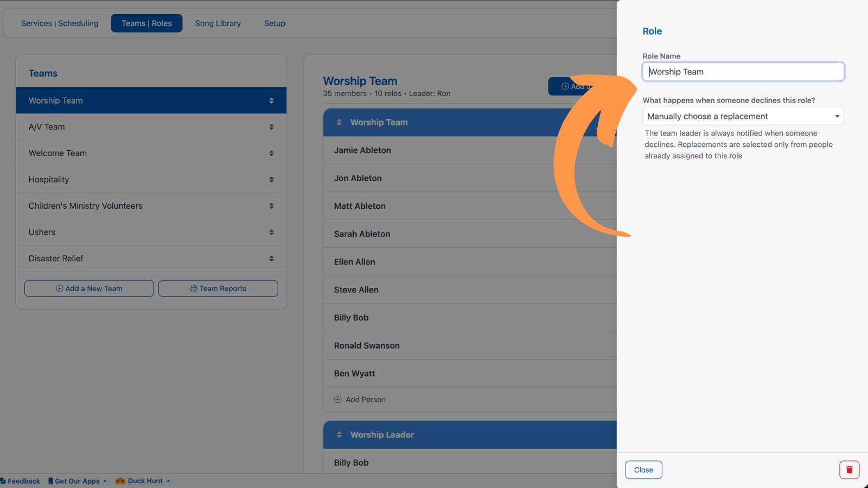Image resolution: width=868 pixels, height=488 pixels.
Task: Click reorder arrows on Worship Team role header
Action: pyautogui.click(x=339, y=123)
